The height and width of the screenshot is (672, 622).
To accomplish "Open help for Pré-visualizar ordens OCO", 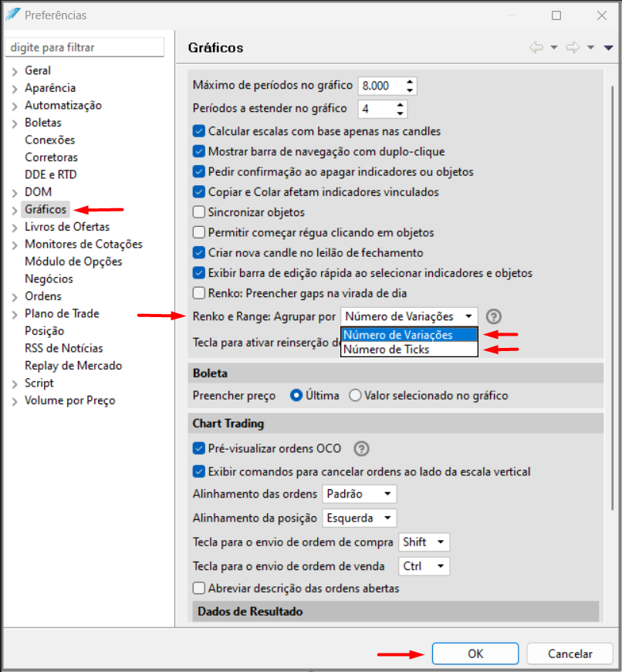I will click(x=361, y=448).
